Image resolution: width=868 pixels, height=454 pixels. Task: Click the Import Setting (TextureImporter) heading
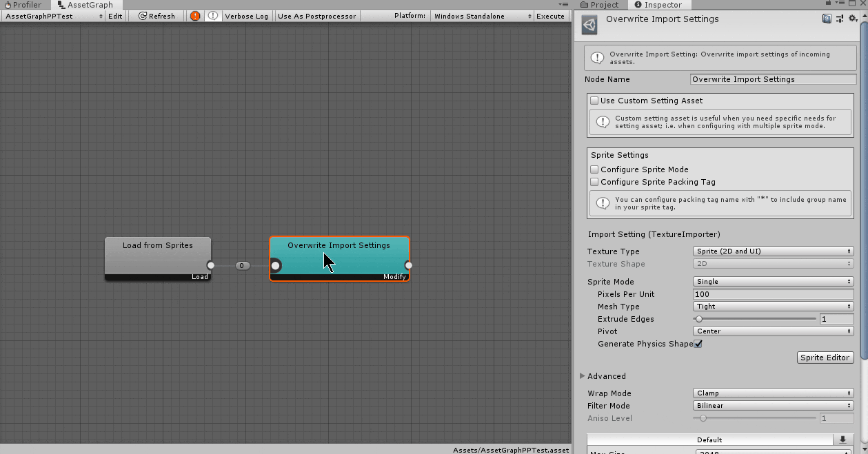[x=654, y=234]
